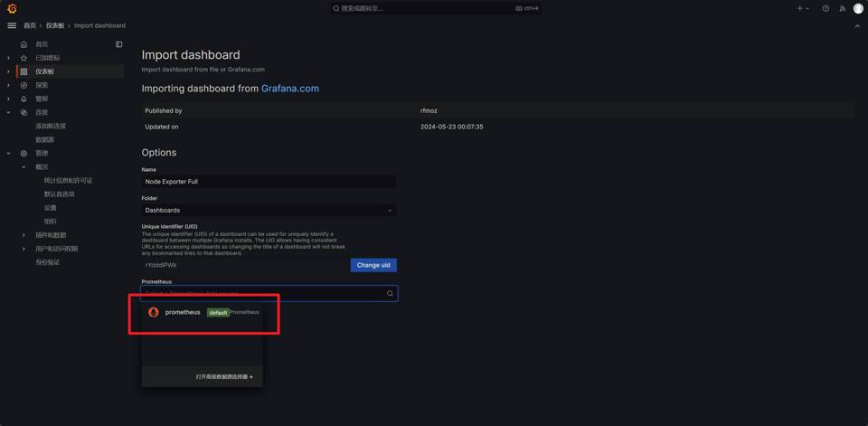
Task: Open the Folder Dashboards dropdown
Action: [x=269, y=210]
